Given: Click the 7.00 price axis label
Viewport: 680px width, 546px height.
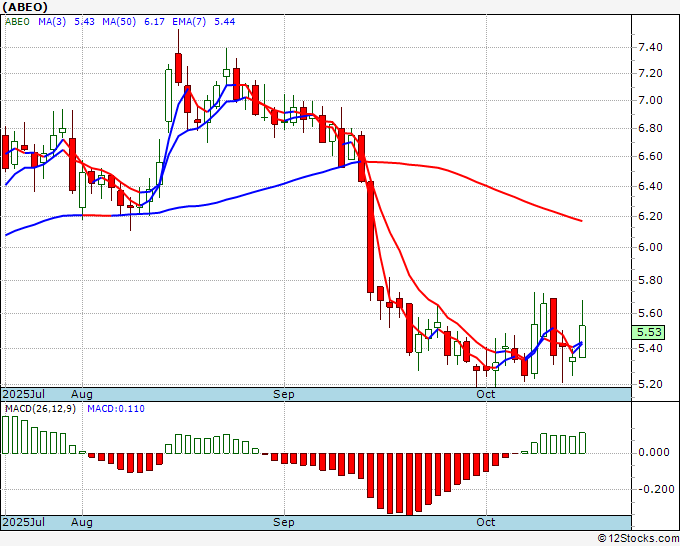Looking at the screenshot, I should click(650, 100).
